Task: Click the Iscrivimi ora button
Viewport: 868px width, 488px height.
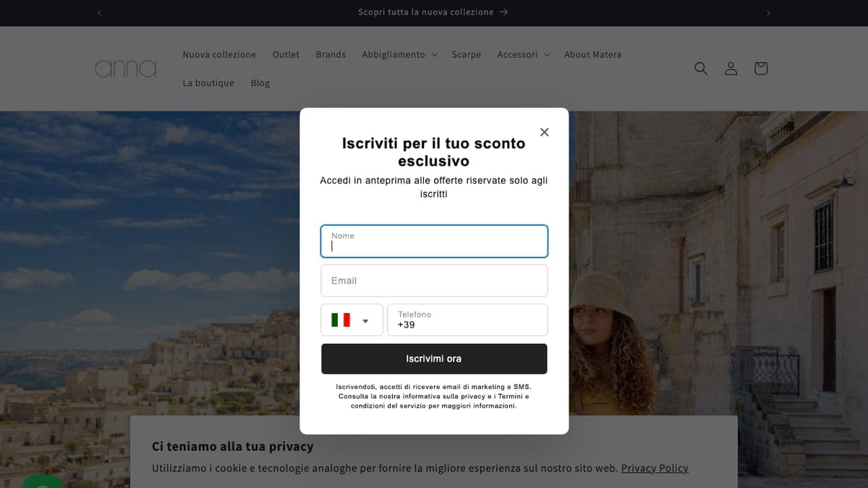Action: click(x=434, y=359)
